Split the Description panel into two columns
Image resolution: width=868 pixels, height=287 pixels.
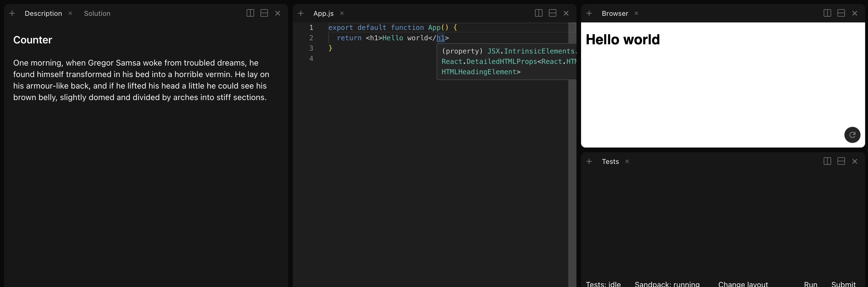point(250,13)
